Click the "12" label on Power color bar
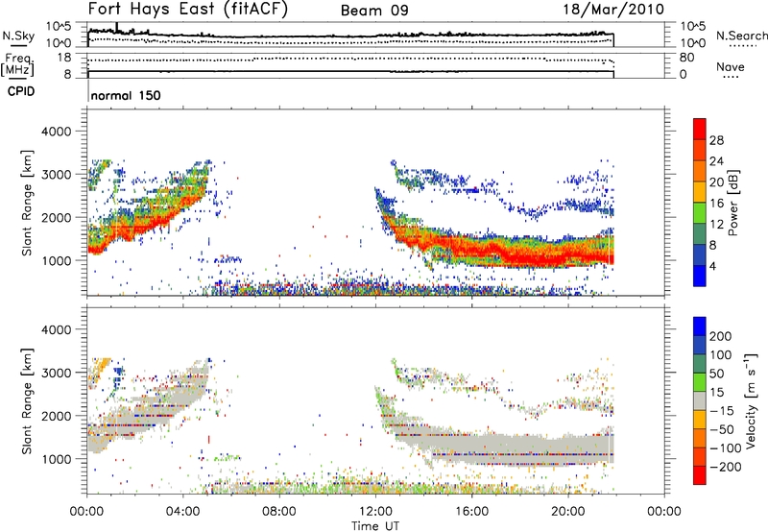This screenshot has width=768, height=532. (x=716, y=225)
